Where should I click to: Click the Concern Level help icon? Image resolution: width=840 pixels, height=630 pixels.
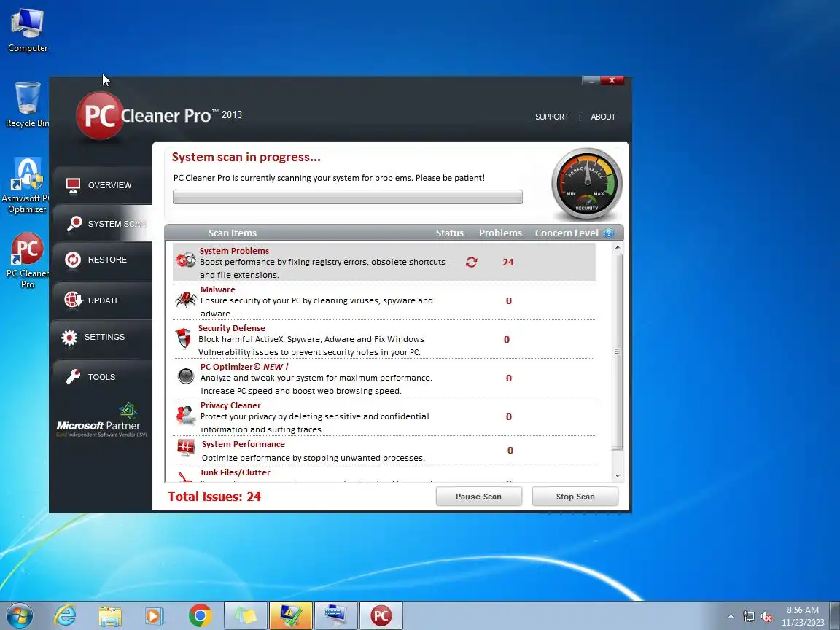(609, 233)
